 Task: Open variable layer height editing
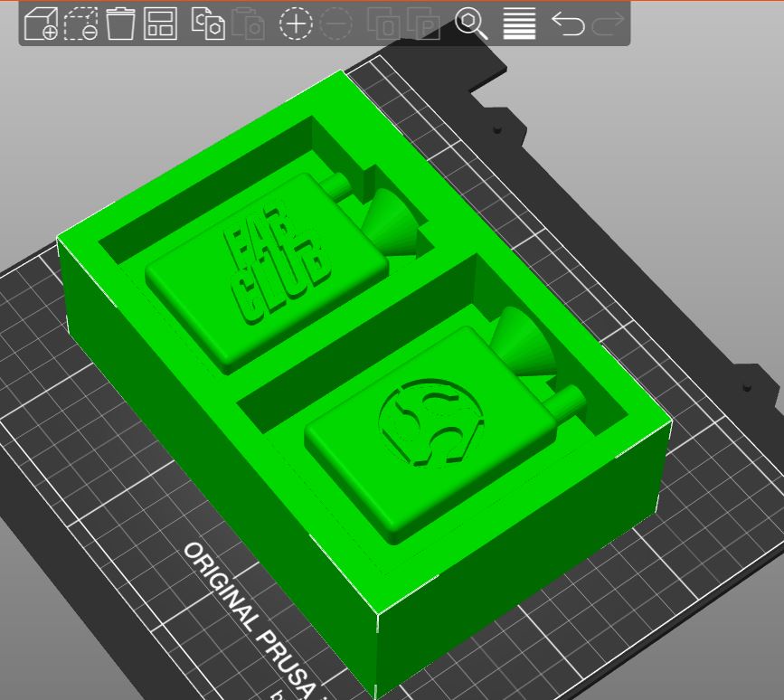[x=519, y=24]
